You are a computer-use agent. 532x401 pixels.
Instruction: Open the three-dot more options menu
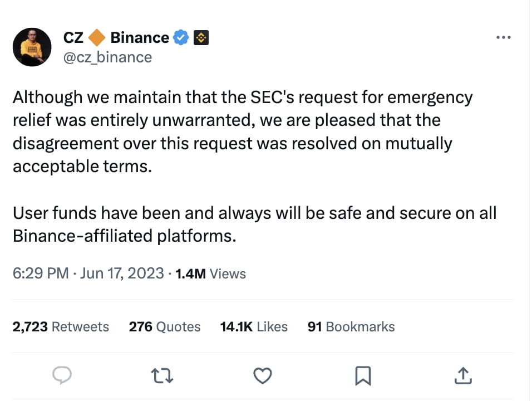tap(503, 37)
